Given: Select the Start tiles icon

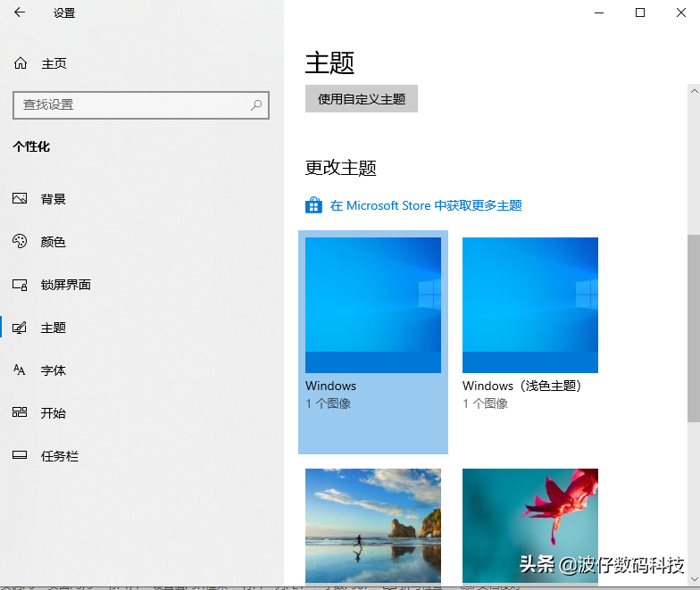Looking at the screenshot, I should [20, 412].
